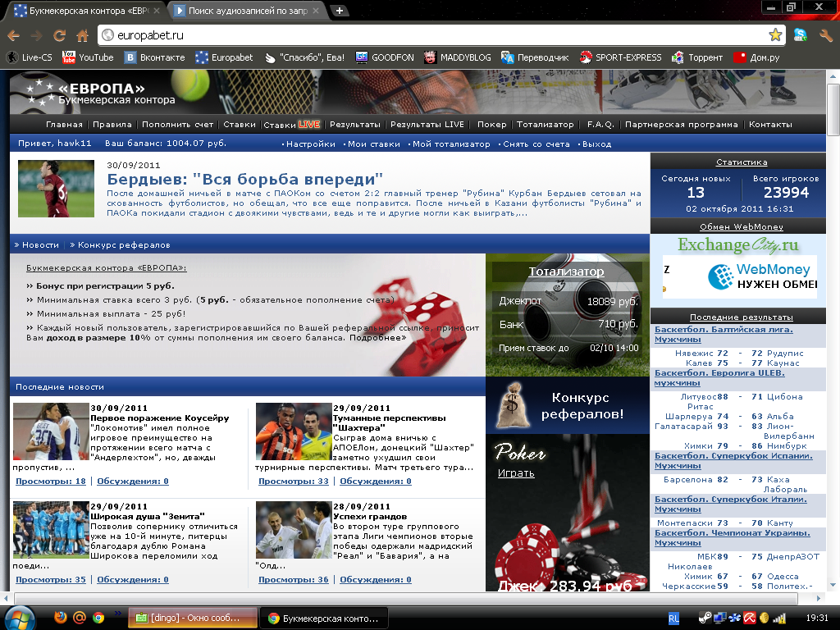Click Играть under Poker banner
840x630 pixels.
(x=516, y=473)
